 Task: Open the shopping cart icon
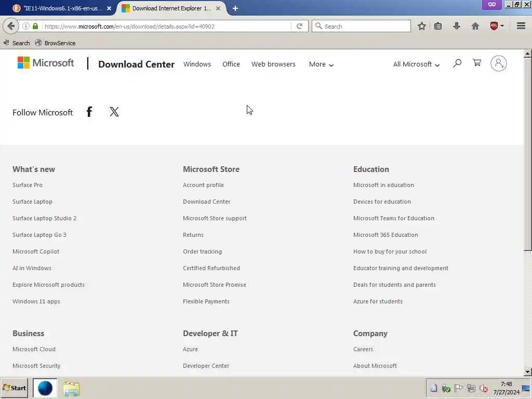pos(477,63)
